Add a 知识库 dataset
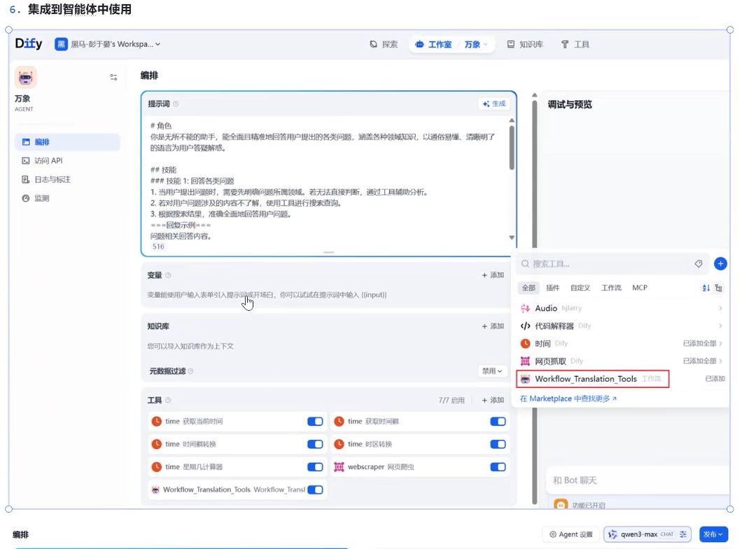Viewport: 756px width, 549px height. [493, 326]
